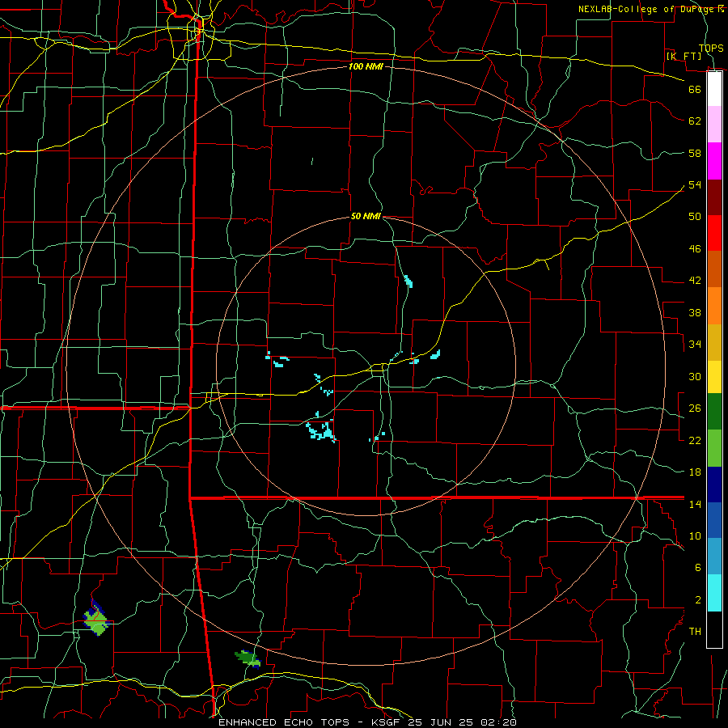This screenshot has width=728, height=728.
Task: Click the yellow 30 legend color band
Action: 714,376
